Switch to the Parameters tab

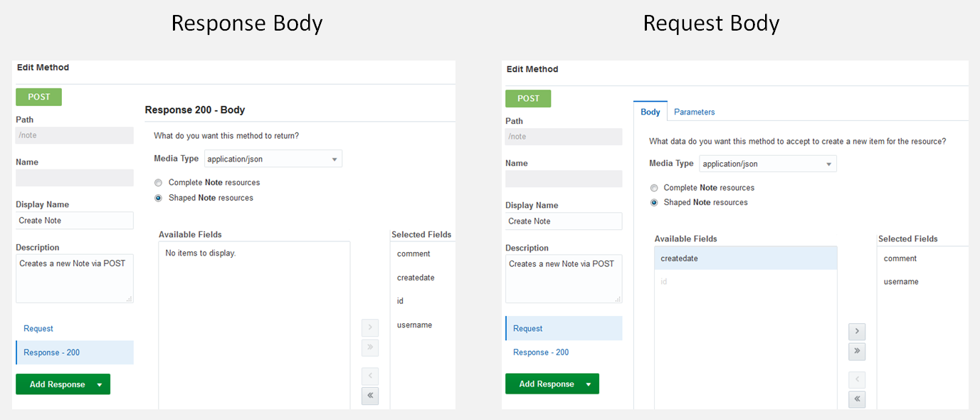coord(694,112)
